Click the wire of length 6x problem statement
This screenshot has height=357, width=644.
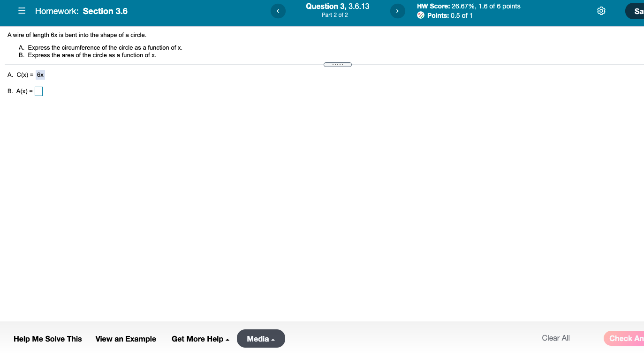click(x=77, y=35)
